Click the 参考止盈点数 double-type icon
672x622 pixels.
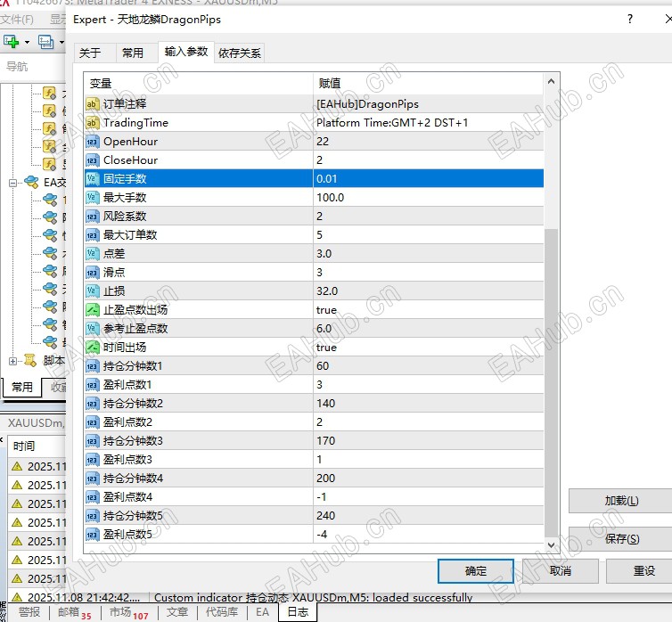coord(92,329)
